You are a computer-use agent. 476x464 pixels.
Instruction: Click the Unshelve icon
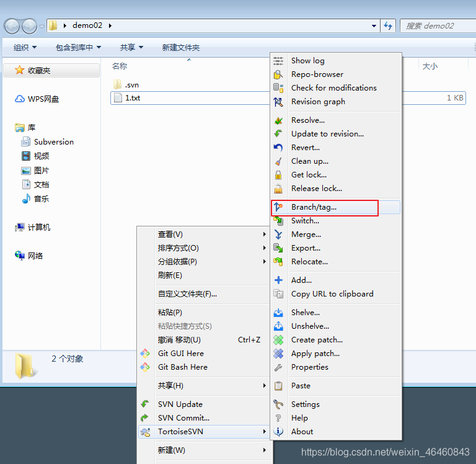[278, 326]
